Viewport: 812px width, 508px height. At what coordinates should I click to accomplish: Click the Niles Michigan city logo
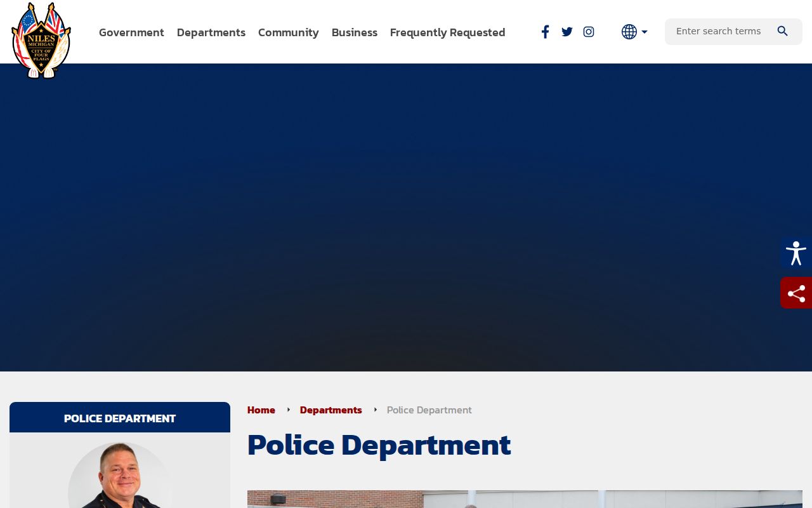click(x=41, y=41)
